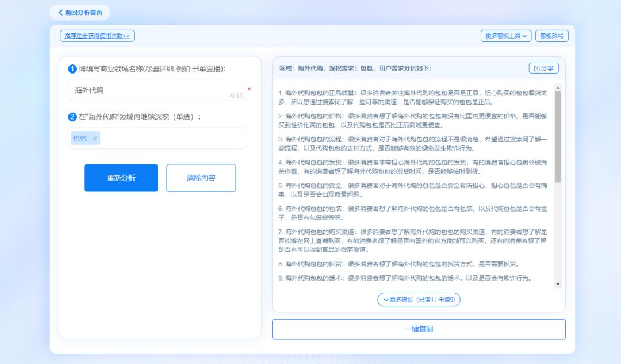Open the 推荐注册获得使用次数 link
Viewport: 621px width, 364px height.
tap(98, 36)
